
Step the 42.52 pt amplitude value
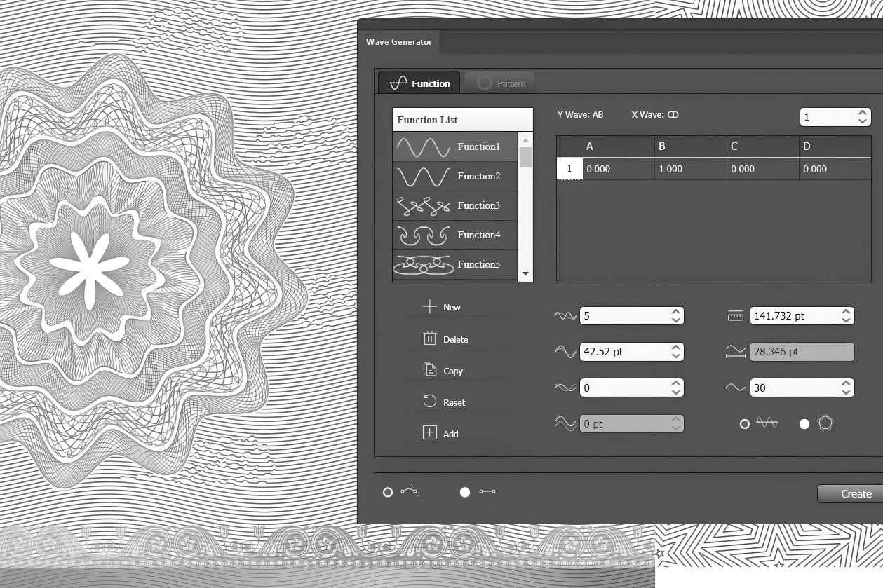[x=676, y=352]
